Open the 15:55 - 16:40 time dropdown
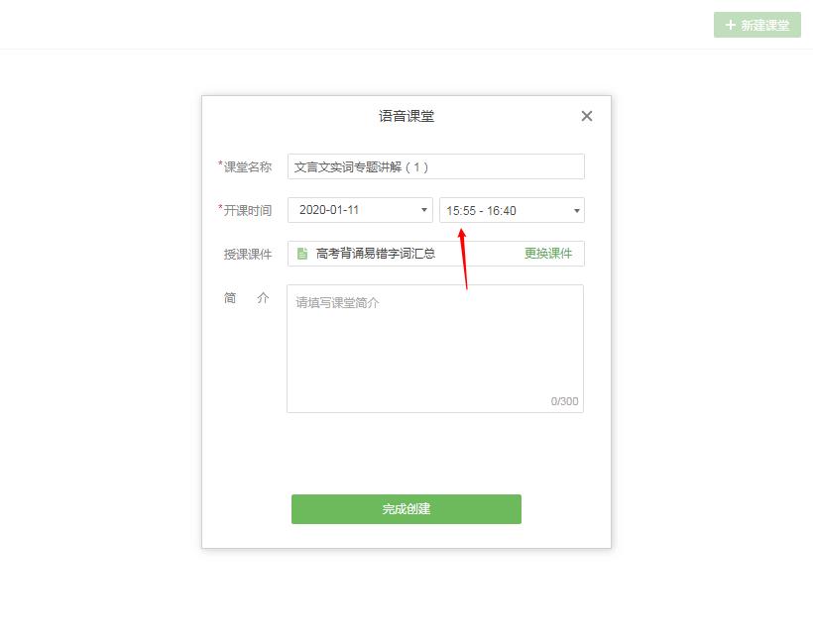813x644 pixels. 506,210
